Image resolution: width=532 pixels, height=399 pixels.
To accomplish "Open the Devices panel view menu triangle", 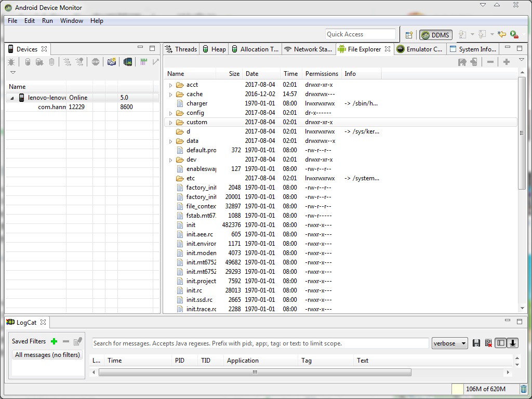I will point(13,73).
